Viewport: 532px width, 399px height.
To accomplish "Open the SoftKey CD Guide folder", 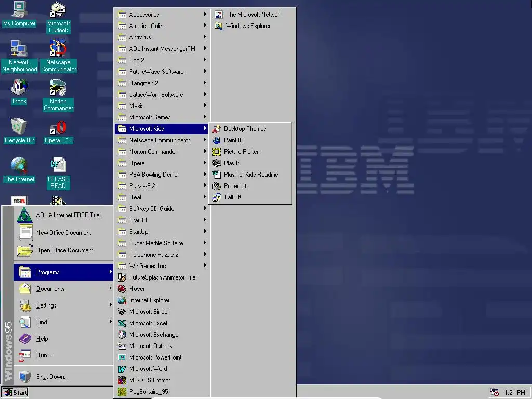I will 162,209.
